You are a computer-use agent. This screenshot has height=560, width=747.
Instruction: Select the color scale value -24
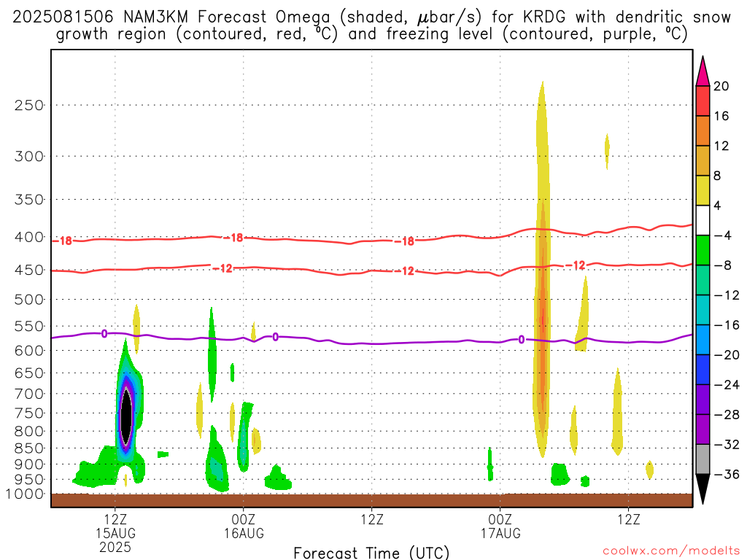(x=727, y=385)
